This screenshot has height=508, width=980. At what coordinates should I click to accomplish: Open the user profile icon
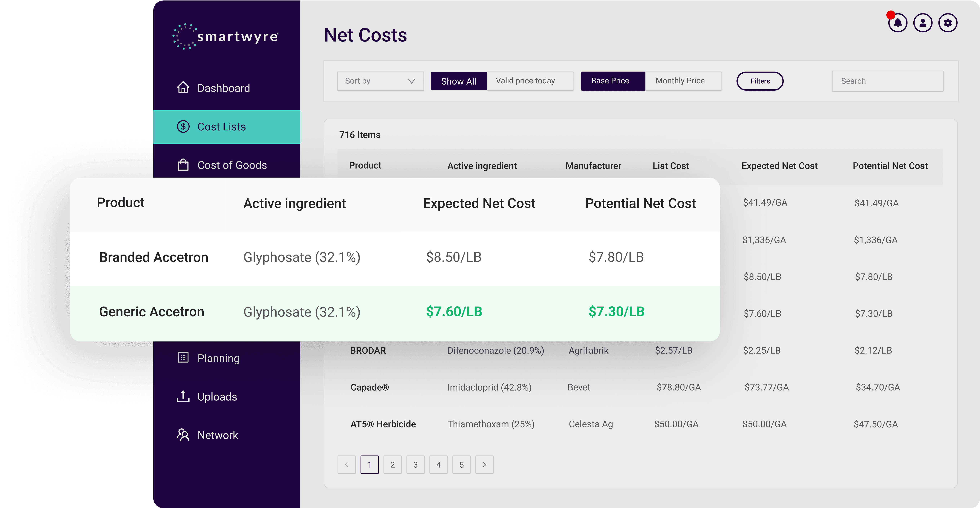(x=923, y=23)
